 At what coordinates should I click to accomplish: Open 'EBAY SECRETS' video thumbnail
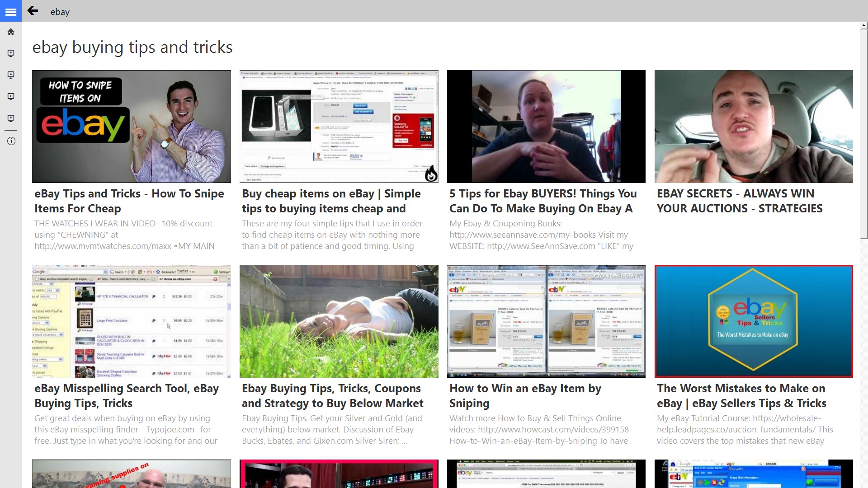coord(754,127)
